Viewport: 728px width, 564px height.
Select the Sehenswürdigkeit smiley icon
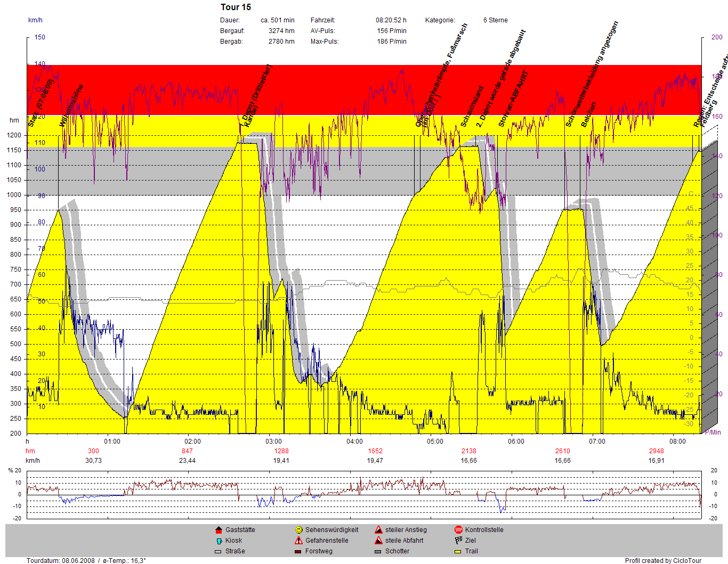coord(298,530)
